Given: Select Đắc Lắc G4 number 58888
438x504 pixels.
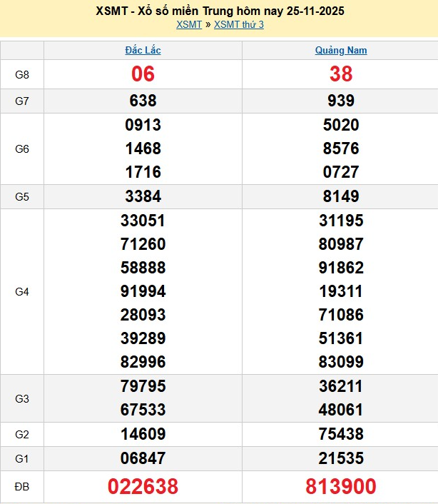Looking at the screenshot, I should (x=143, y=268).
